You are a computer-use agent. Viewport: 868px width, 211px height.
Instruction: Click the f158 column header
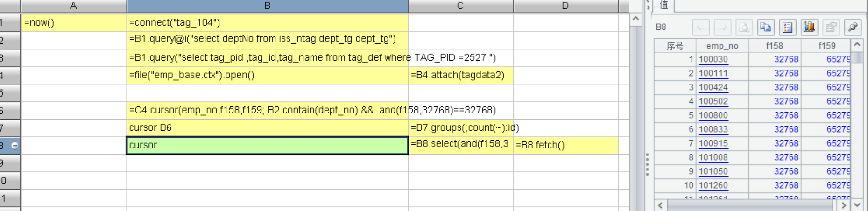click(774, 46)
